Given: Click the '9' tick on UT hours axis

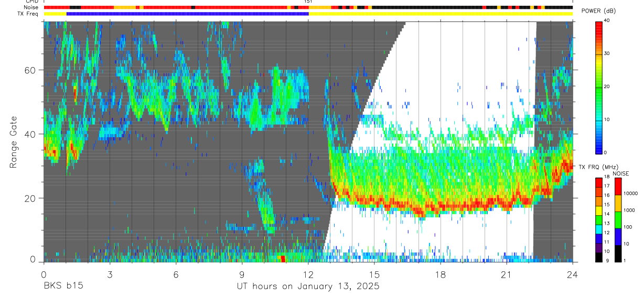Looking at the screenshot, I should [242, 275].
